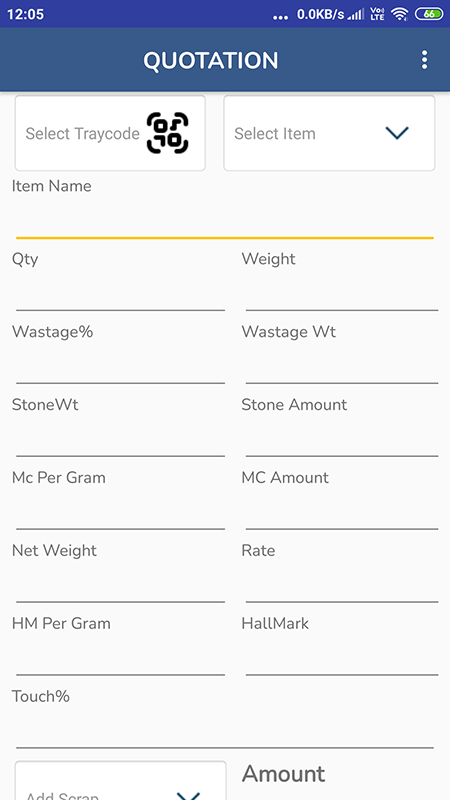
Task: Click the Weight input field
Action: point(342,291)
